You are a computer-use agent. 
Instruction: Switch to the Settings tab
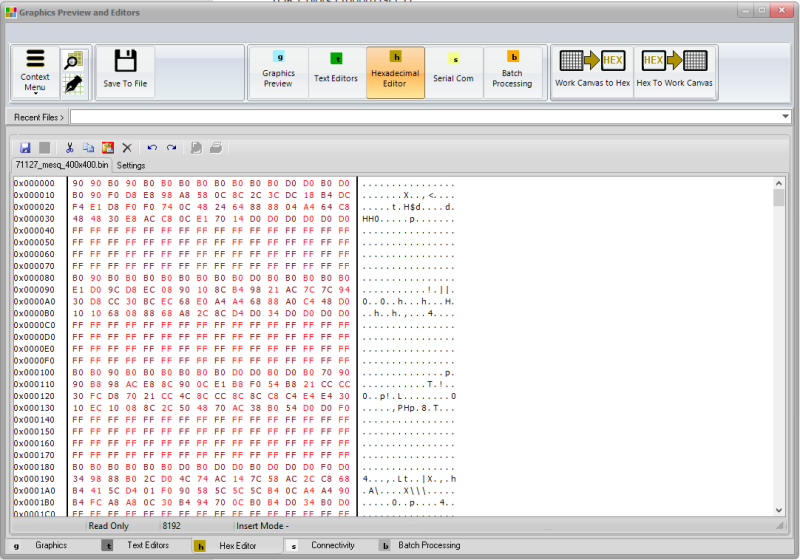[131, 165]
